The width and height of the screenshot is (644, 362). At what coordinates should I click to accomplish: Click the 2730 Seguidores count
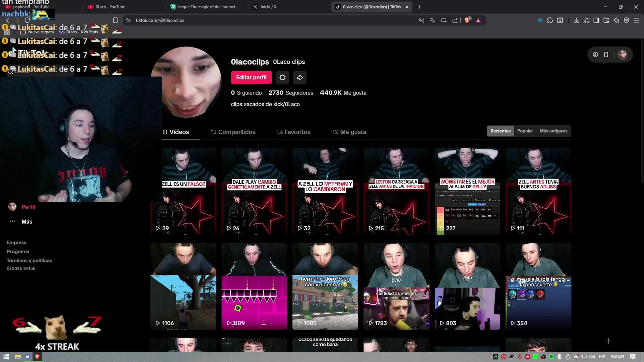pyautogui.click(x=291, y=93)
